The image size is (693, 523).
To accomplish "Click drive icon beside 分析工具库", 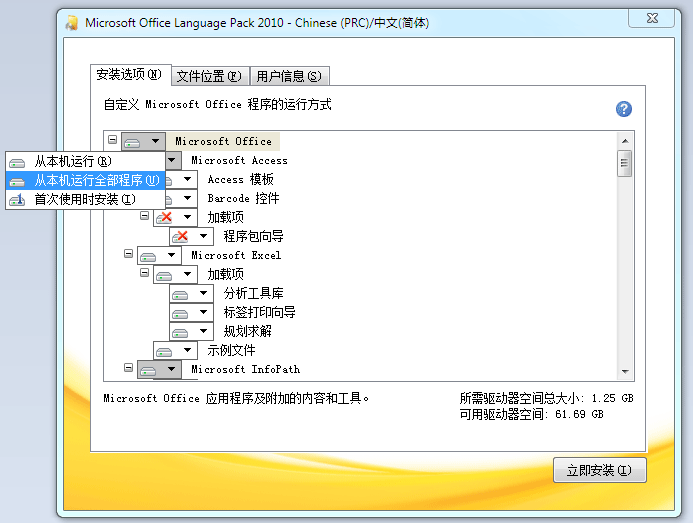I will pyautogui.click(x=180, y=294).
